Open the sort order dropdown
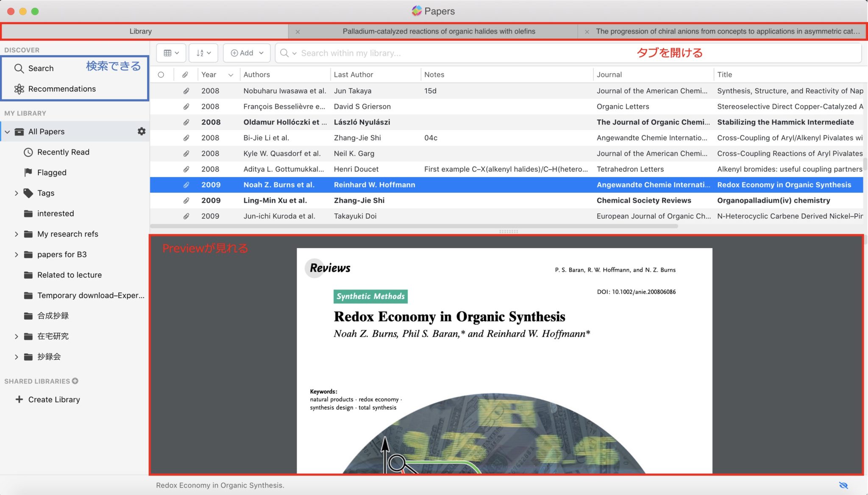Image resolution: width=868 pixels, height=495 pixels. click(x=203, y=53)
